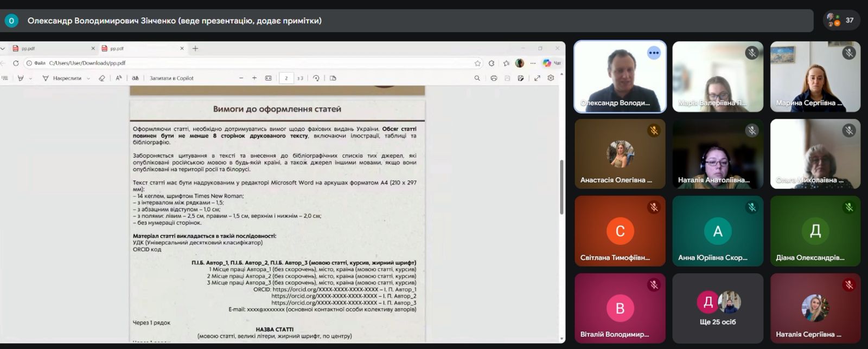Viewport: 868px width, 349px height.
Task: Expand the highlight tool dropdown arrow
Action: (30, 79)
